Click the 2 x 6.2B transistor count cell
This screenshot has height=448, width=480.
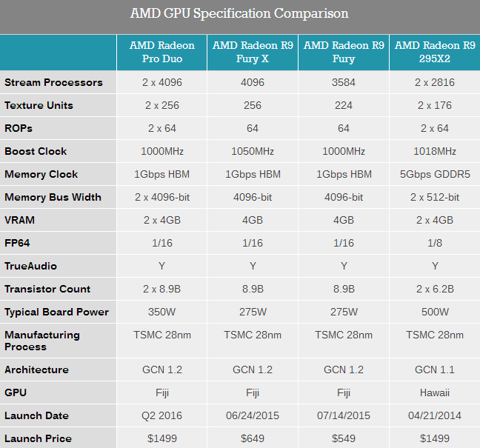(x=435, y=289)
